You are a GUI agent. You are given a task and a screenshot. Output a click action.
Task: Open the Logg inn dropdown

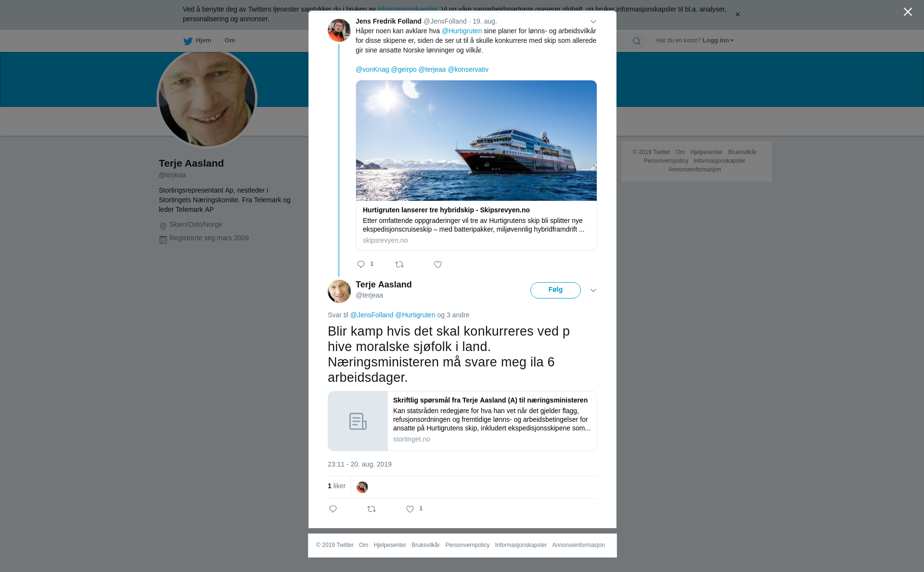click(718, 40)
